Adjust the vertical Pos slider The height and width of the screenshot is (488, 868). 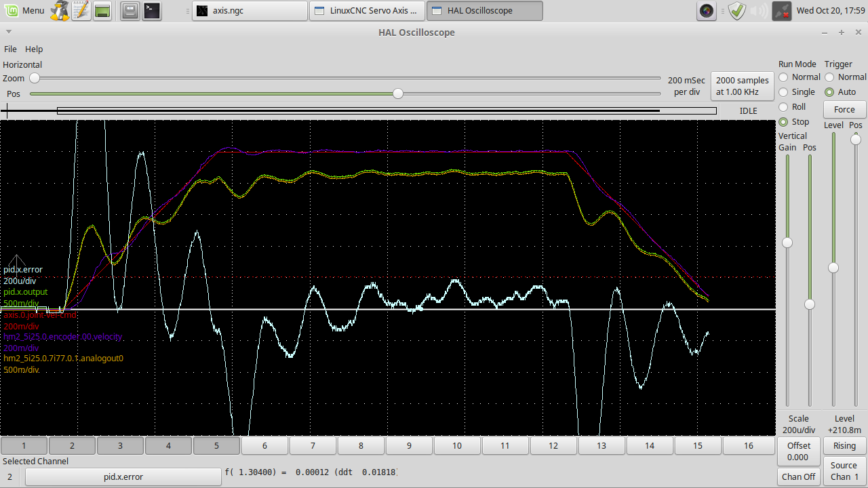(x=810, y=281)
